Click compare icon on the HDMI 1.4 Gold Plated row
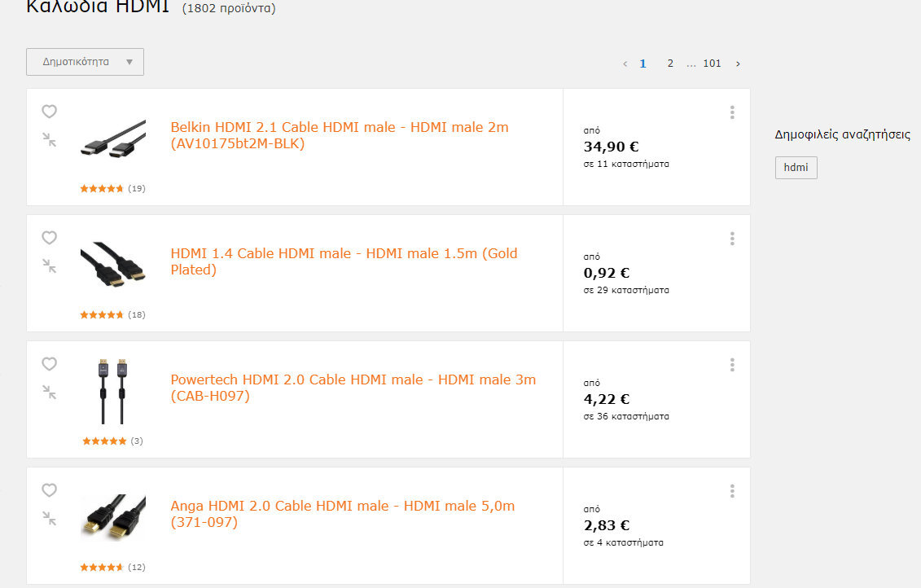This screenshot has height=588, width=921. pos(50,266)
